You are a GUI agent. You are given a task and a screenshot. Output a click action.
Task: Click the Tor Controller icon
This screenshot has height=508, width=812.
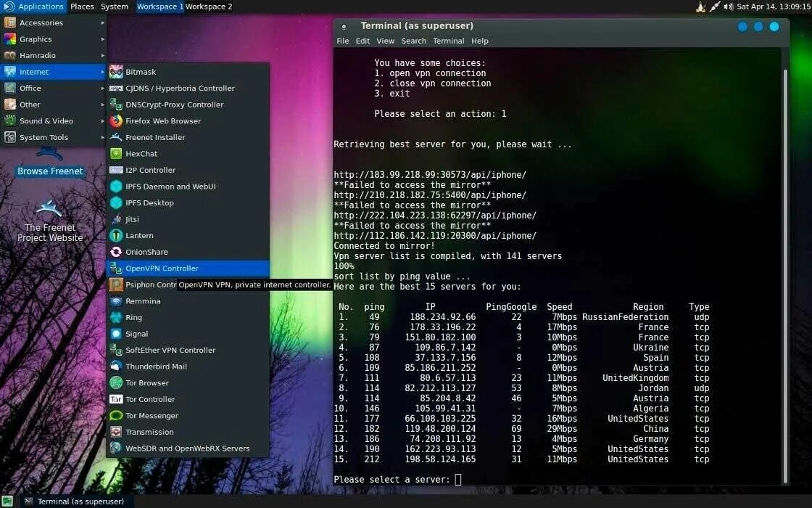click(116, 399)
